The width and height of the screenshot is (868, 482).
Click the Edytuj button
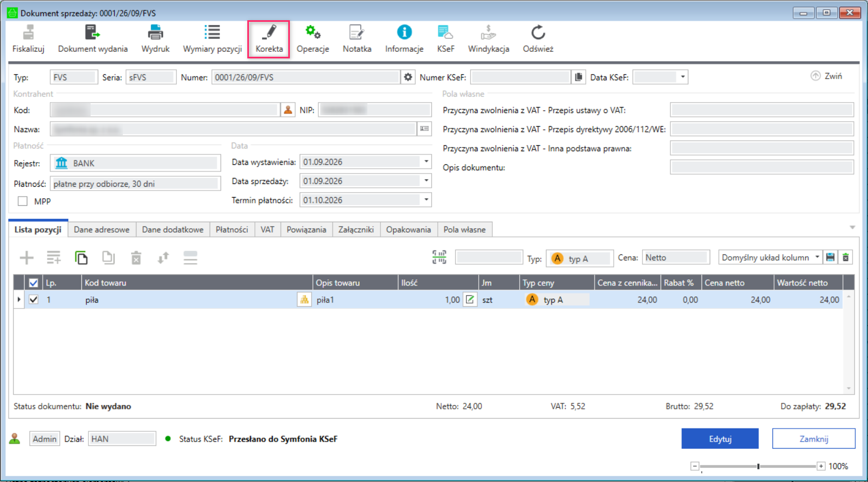720,439
